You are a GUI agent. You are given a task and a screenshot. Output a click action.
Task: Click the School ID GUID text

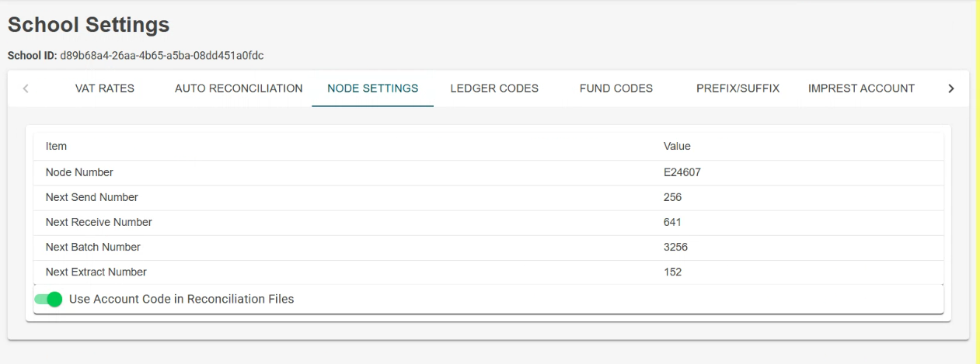coord(162,56)
